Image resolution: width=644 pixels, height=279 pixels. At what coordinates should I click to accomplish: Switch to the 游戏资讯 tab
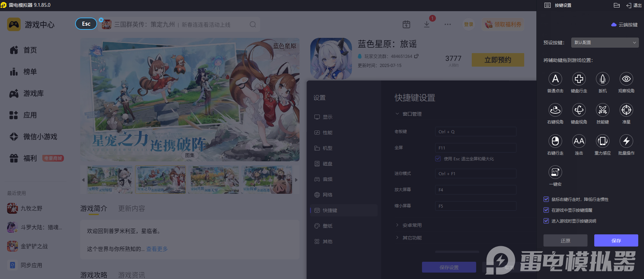tap(131, 275)
